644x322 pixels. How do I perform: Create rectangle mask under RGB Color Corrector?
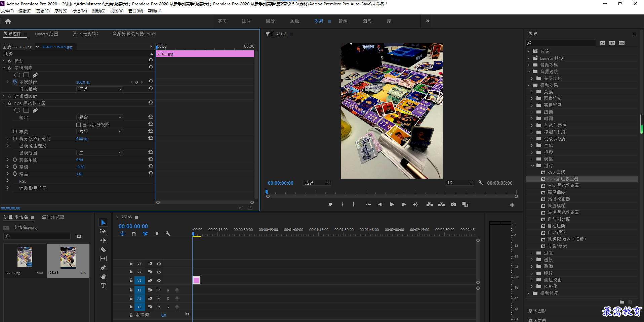pos(26,110)
